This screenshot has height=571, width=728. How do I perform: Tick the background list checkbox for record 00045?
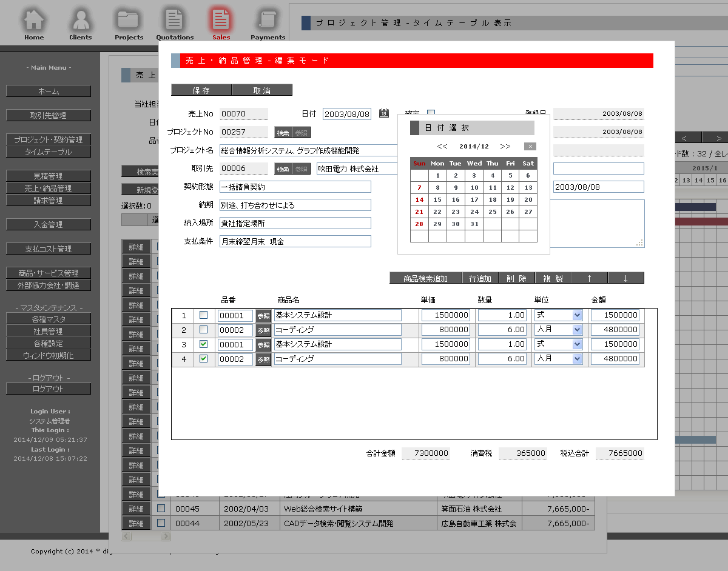[161, 508]
